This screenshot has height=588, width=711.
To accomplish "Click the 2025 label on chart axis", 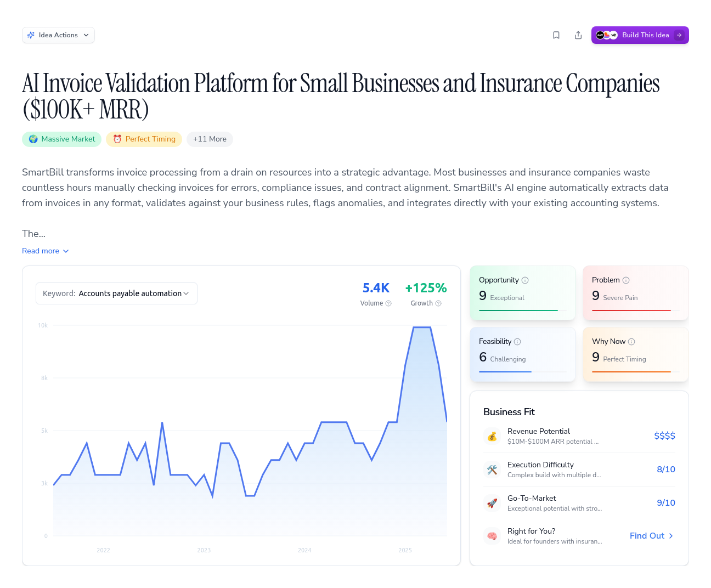I will coord(405,550).
